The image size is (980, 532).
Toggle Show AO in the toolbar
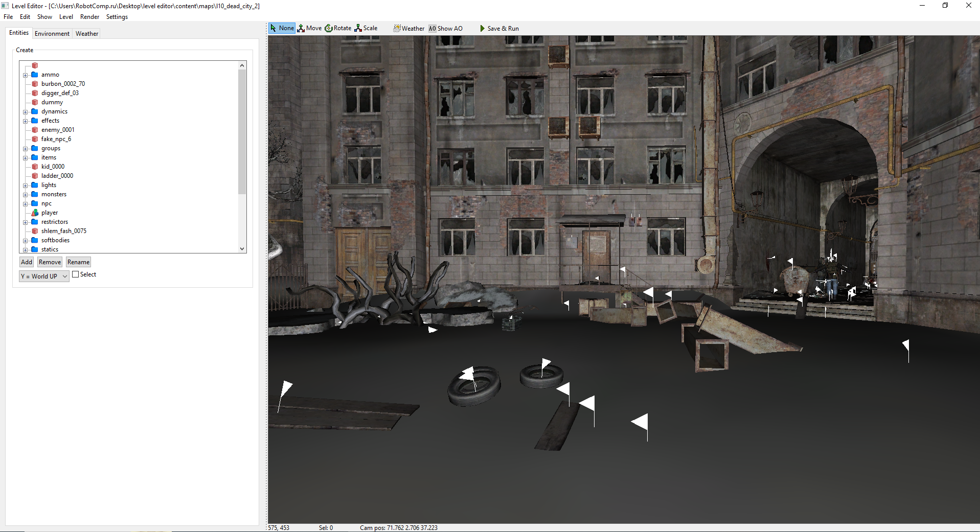click(x=445, y=29)
